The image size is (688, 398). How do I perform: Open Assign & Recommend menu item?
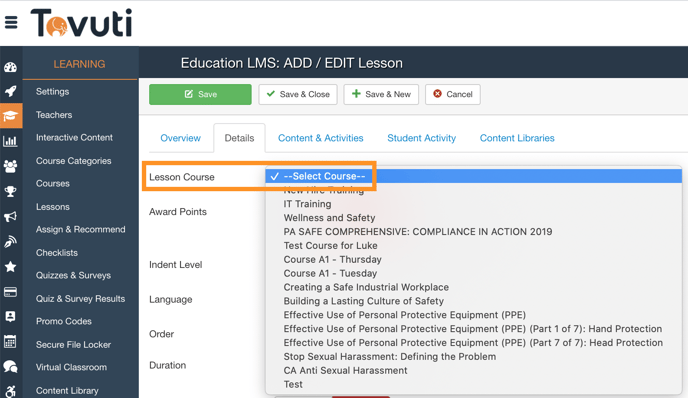coord(80,229)
